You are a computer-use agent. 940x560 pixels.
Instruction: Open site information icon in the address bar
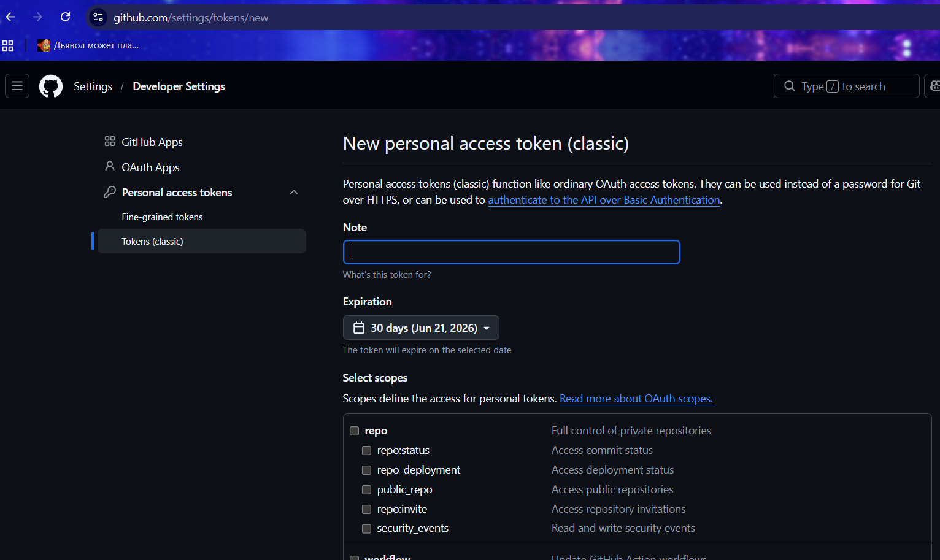click(x=98, y=18)
